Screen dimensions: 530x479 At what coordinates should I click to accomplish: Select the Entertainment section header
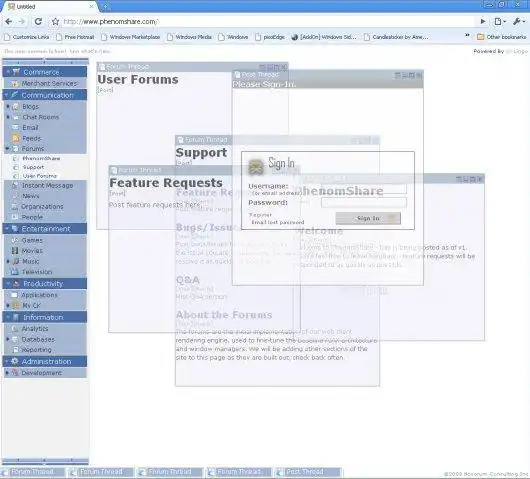[45, 229]
